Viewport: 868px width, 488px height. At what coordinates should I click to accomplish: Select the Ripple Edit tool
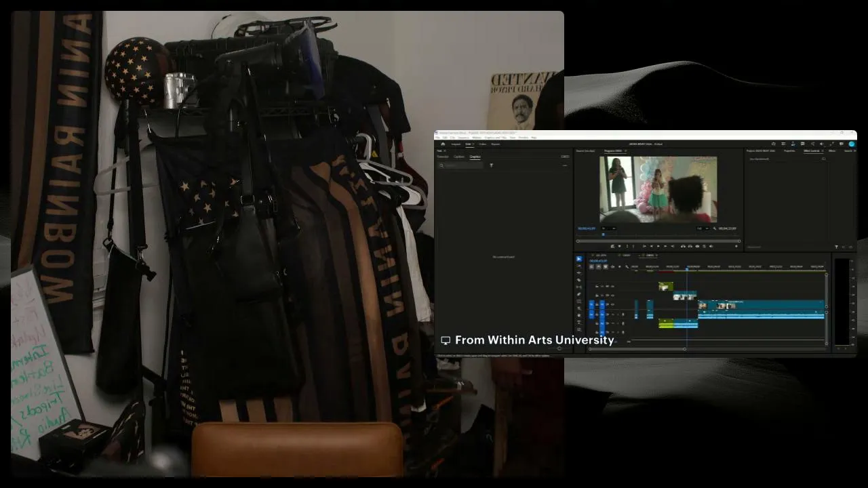[579, 272]
